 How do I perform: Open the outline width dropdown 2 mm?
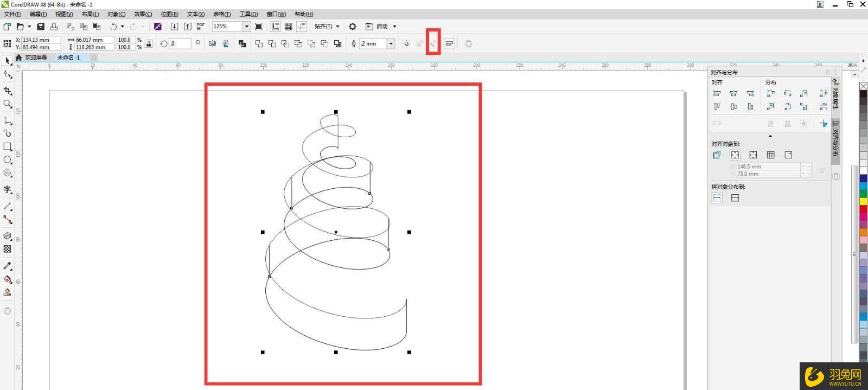(391, 44)
